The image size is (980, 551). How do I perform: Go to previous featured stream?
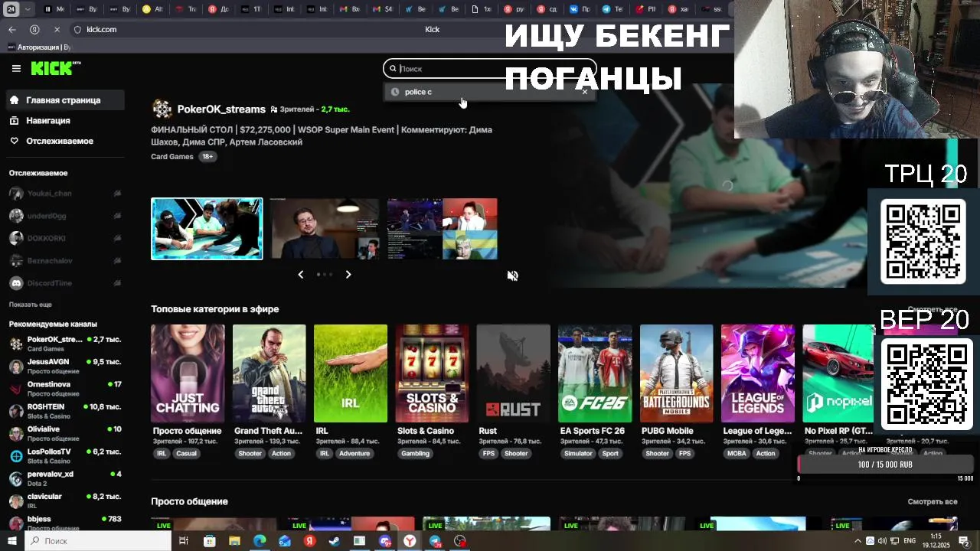(x=300, y=274)
